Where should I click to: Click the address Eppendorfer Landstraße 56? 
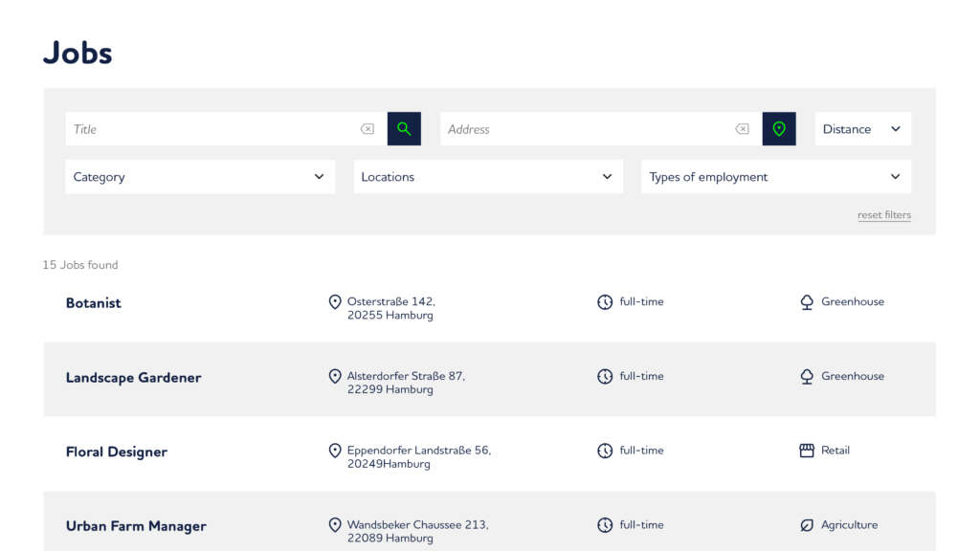419,451
